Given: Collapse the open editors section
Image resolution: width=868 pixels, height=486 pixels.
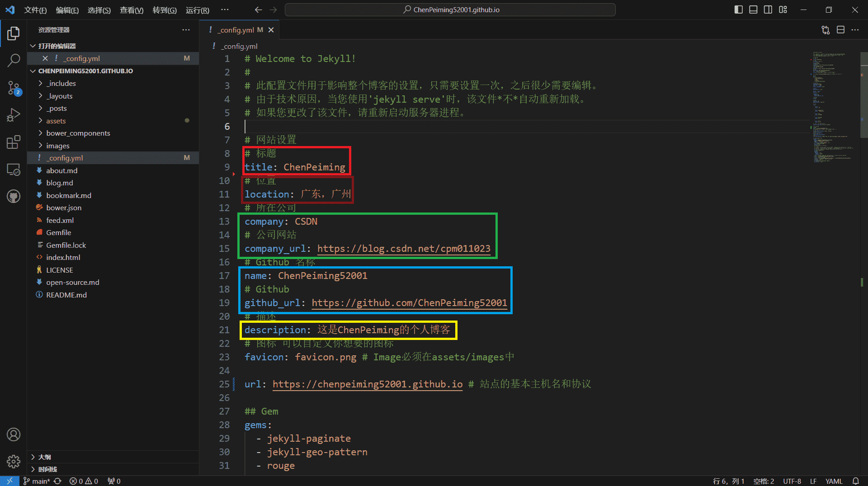Looking at the screenshot, I should coord(113,46).
